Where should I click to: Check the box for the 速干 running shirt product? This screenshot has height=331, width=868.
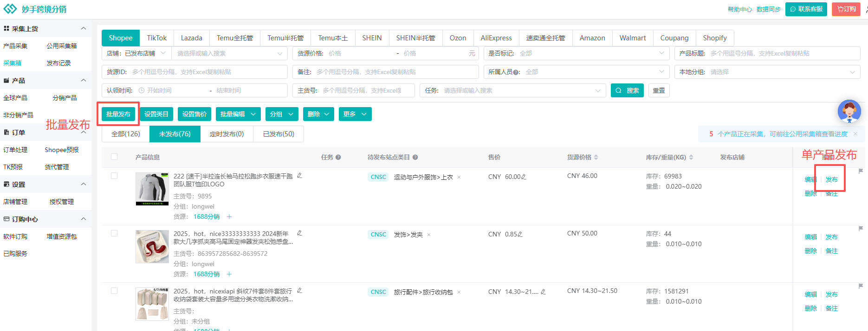click(114, 176)
